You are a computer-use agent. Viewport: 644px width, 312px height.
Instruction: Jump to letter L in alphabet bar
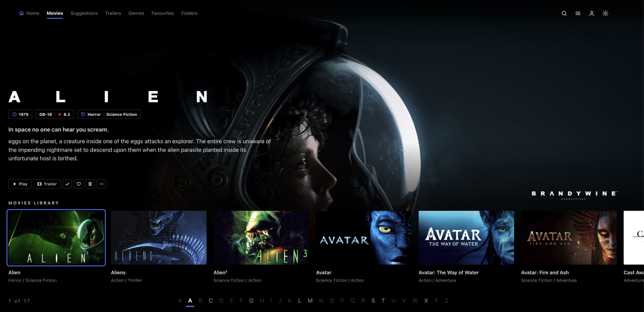tap(299, 301)
